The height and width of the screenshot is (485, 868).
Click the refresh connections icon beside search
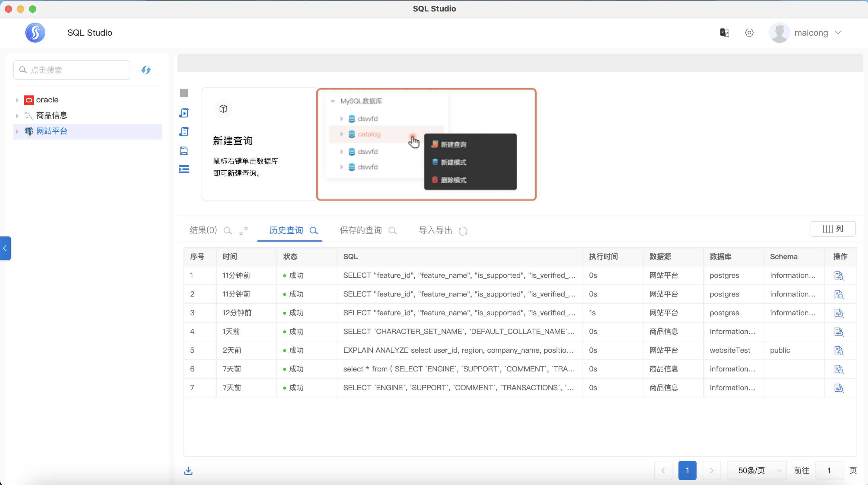click(146, 70)
